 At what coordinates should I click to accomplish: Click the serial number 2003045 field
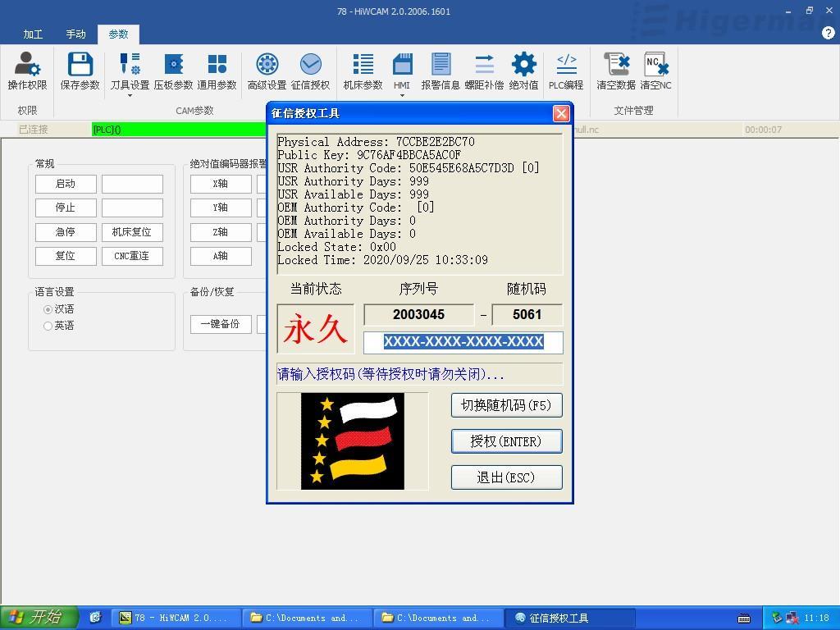pyautogui.click(x=418, y=314)
